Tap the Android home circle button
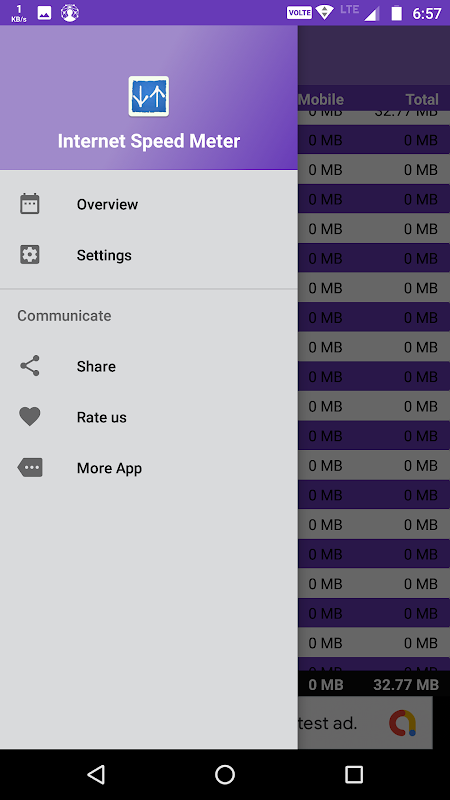The width and height of the screenshot is (450, 800). pyautogui.click(x=225, y=774)
